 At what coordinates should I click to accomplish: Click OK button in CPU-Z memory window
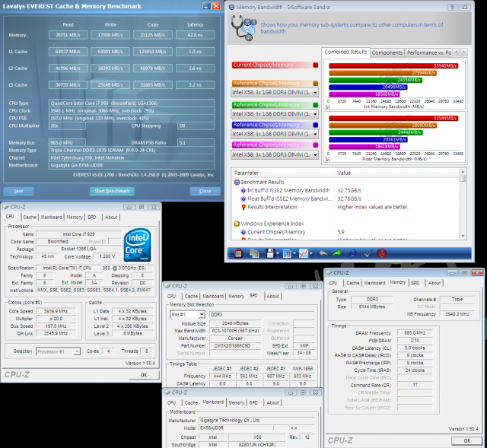tap(466, 440)
